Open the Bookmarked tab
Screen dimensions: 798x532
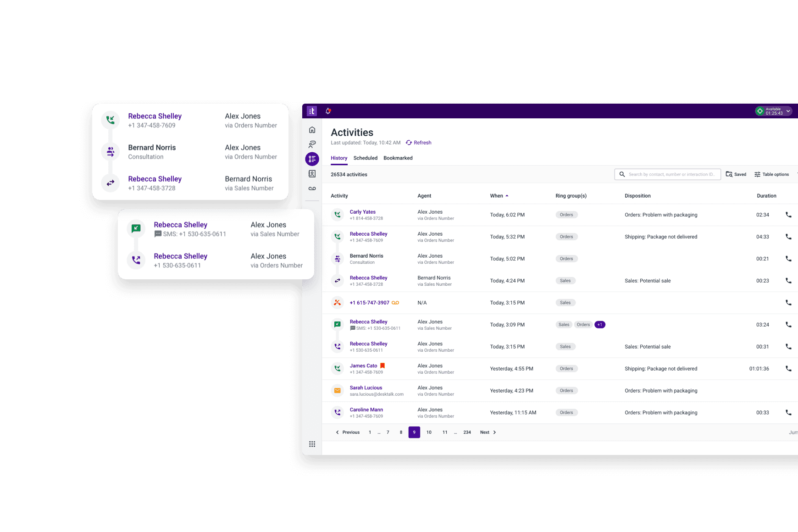pos(398,158)
